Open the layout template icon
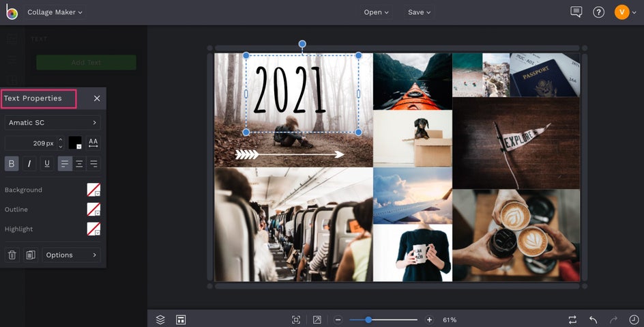Screen dimensions: 644x327 point(181,319)
